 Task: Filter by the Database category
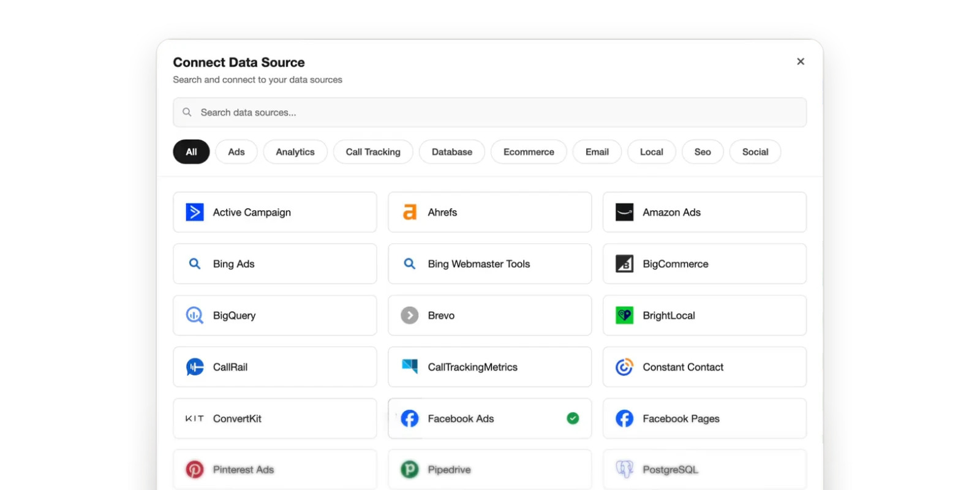pyautogui.click(x=452, y=152)
